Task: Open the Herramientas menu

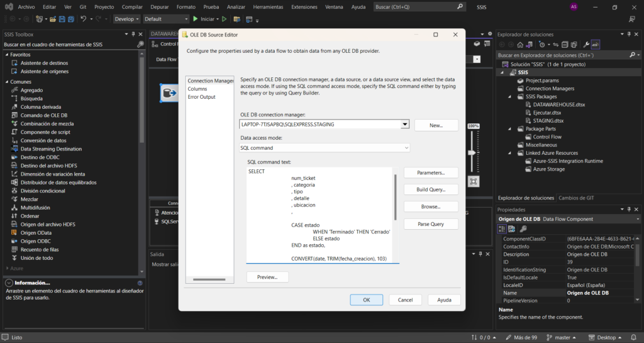Action: (268, 7)
